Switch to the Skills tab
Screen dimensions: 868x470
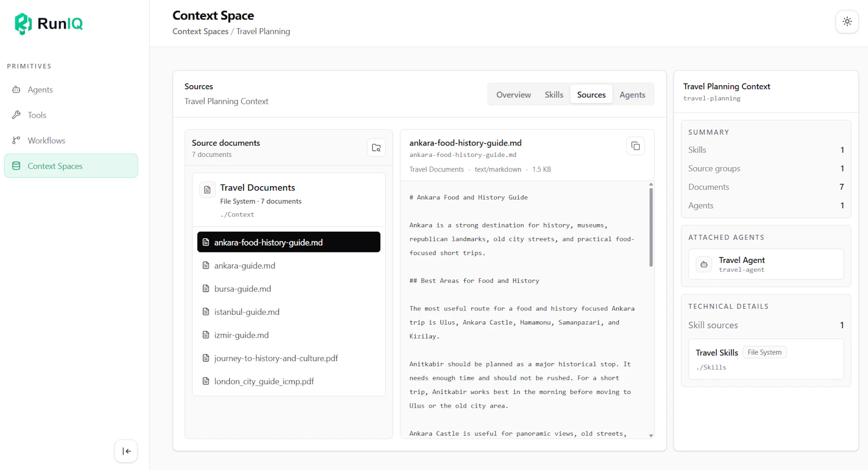tap(554, 94)
